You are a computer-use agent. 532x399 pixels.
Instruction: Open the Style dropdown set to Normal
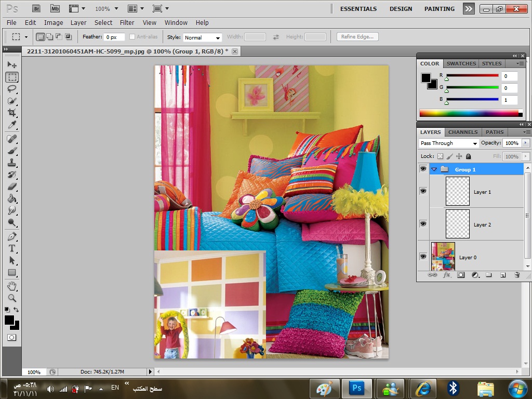coord(203,37)
